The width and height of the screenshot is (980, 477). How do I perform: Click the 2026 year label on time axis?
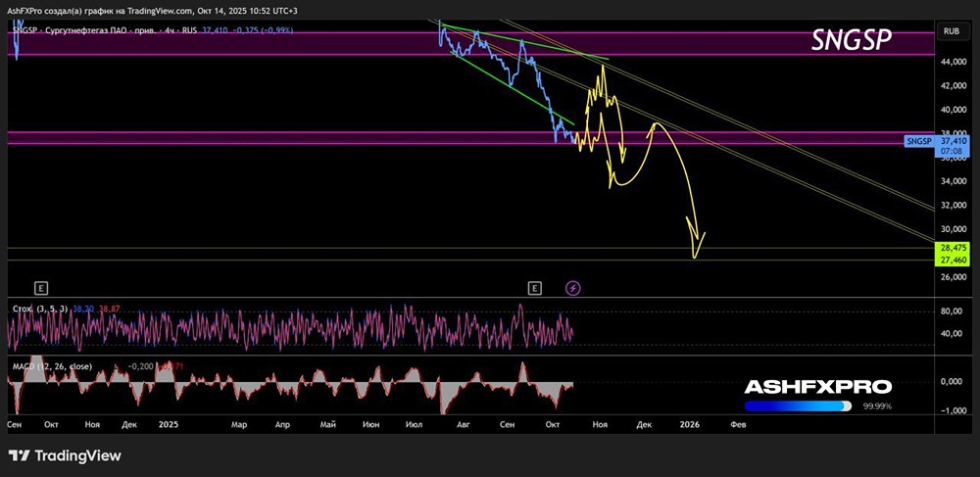pyautogui.click(x=689, y=424)
